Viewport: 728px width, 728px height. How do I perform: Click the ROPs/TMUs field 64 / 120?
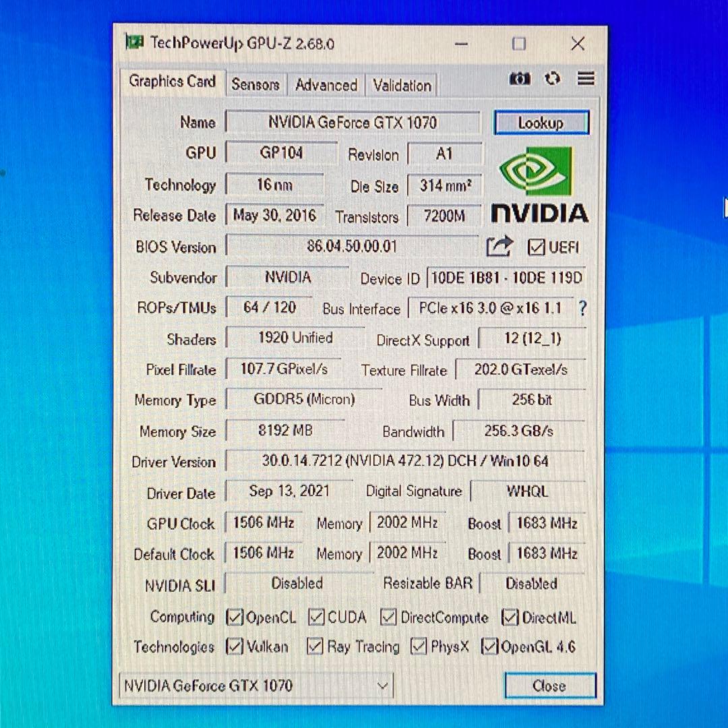[269, 307]
